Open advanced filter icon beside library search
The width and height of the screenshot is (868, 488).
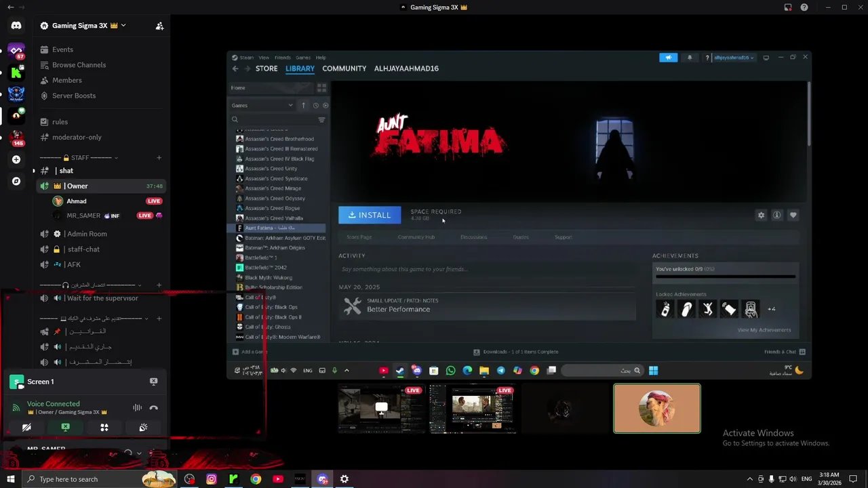pyautogui.click(x=321, y=120)
